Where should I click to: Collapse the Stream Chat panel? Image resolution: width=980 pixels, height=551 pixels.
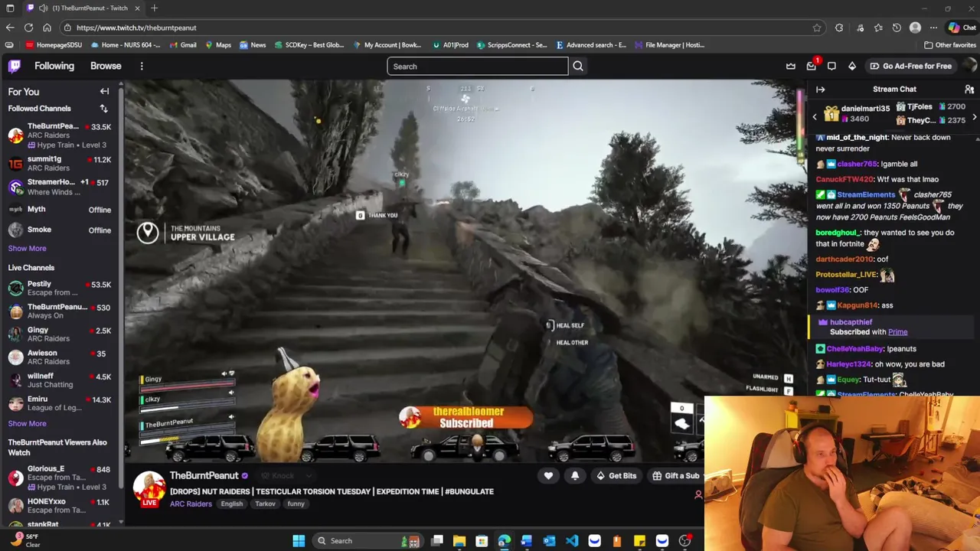coord(820,89)
